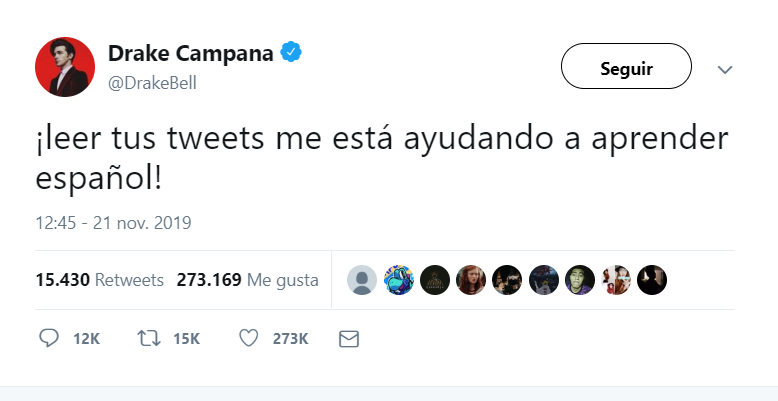Retweet this tweet using the arrows icon

pyautogui.click(x=148, y=339)
